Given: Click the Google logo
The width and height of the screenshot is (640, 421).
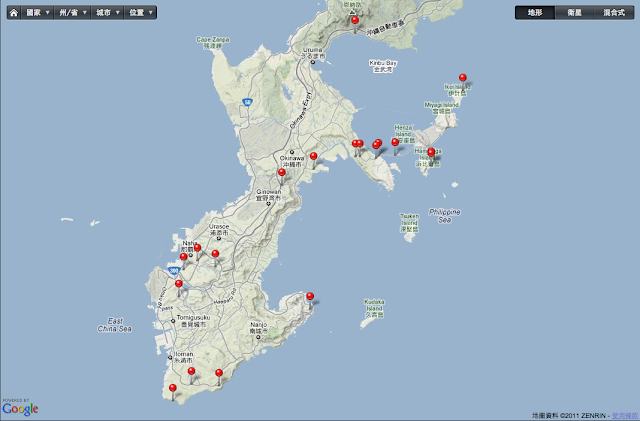Looking at the screenshot, I should 20,409.
